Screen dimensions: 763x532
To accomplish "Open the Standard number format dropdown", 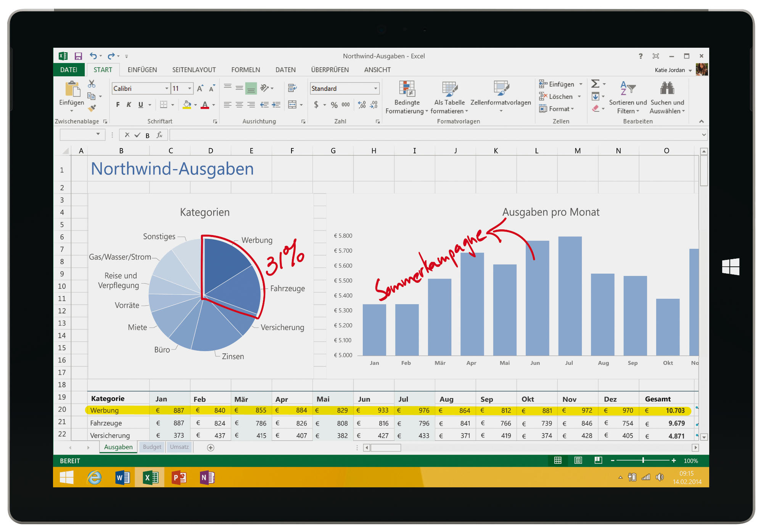I will pos(376,89).
